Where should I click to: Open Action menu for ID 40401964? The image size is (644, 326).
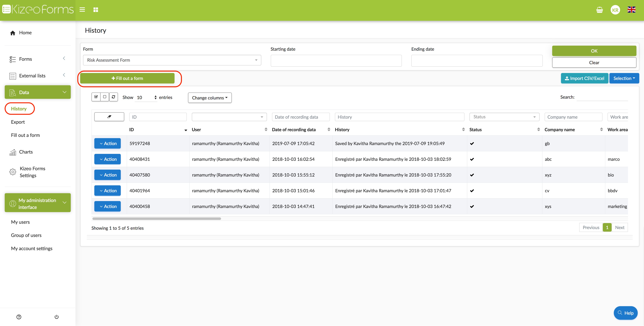pyautogui.click(x=108, y=191)
